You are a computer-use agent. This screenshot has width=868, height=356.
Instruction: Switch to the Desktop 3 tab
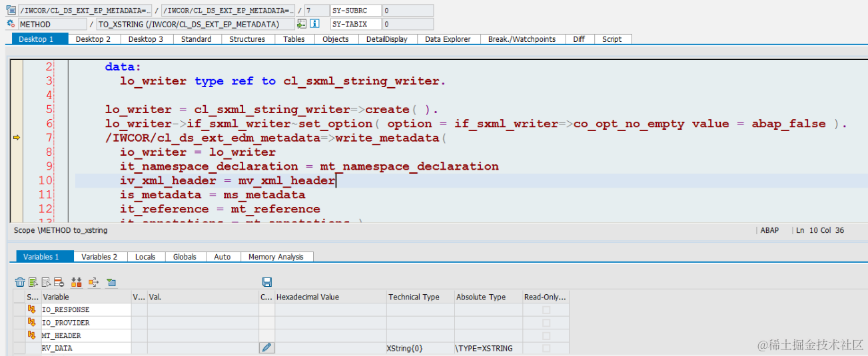[x=146, y=39]
